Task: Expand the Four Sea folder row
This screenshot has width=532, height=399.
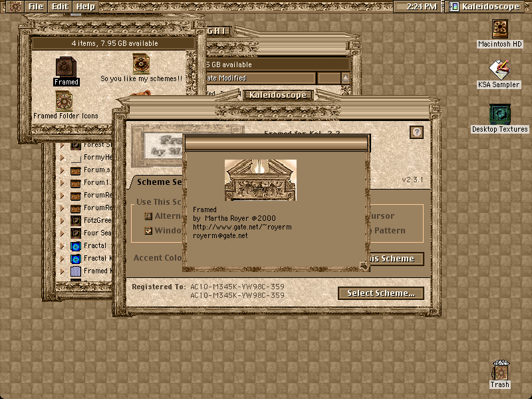Action: [x=62, y=233]
